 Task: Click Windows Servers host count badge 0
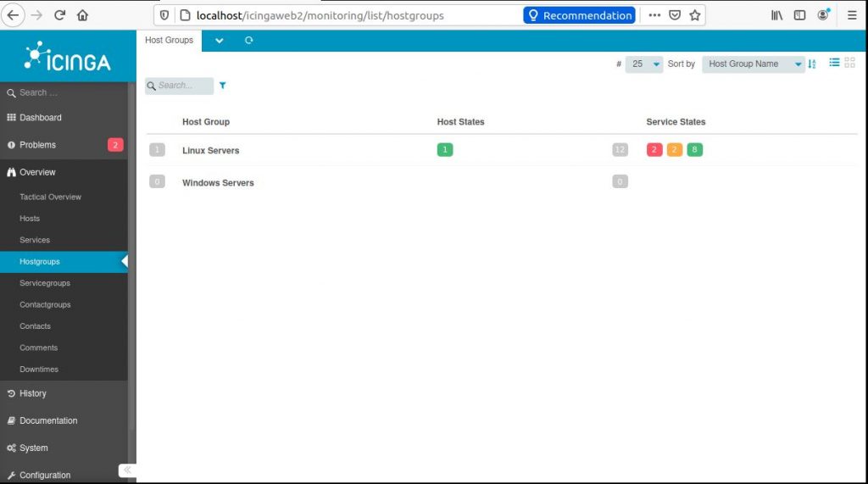(x=157, y=181)
